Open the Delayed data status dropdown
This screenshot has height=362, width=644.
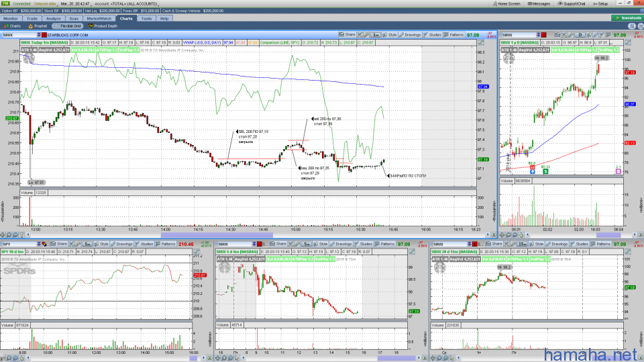coord(45,4)
